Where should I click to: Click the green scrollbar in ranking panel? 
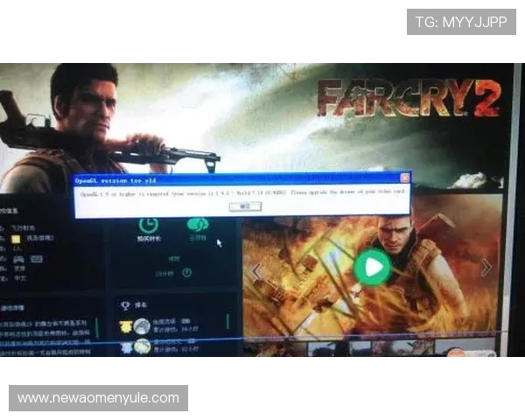tap(227, 322)
